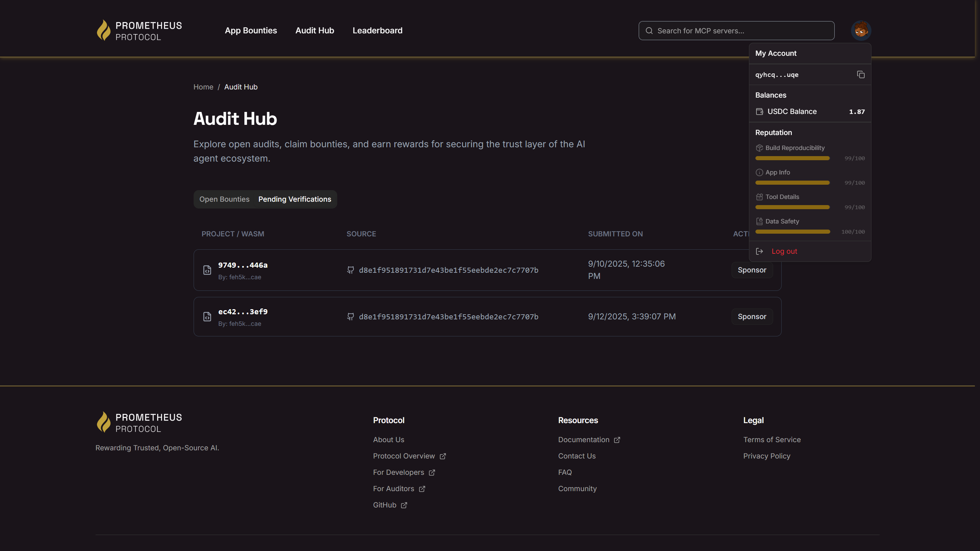The image size is (980, 551).
Task: Click the log out arrow icon
Action: (x=759, y=251)
